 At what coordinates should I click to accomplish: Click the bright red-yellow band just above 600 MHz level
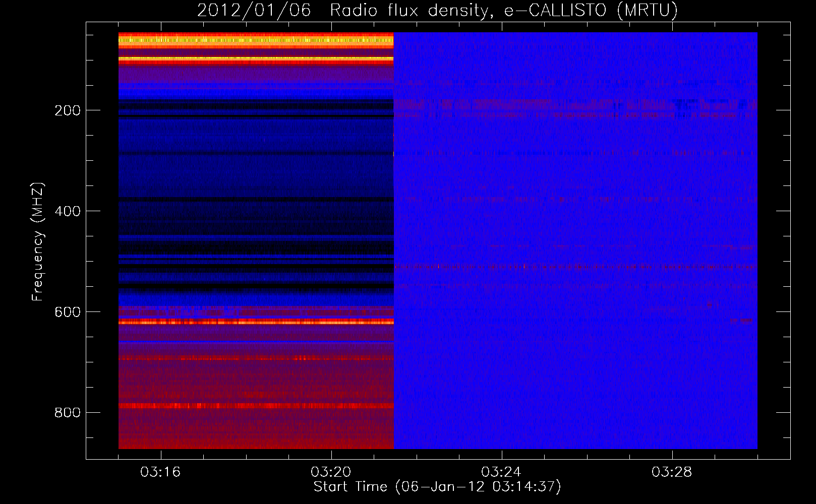(x=256, y=322)
